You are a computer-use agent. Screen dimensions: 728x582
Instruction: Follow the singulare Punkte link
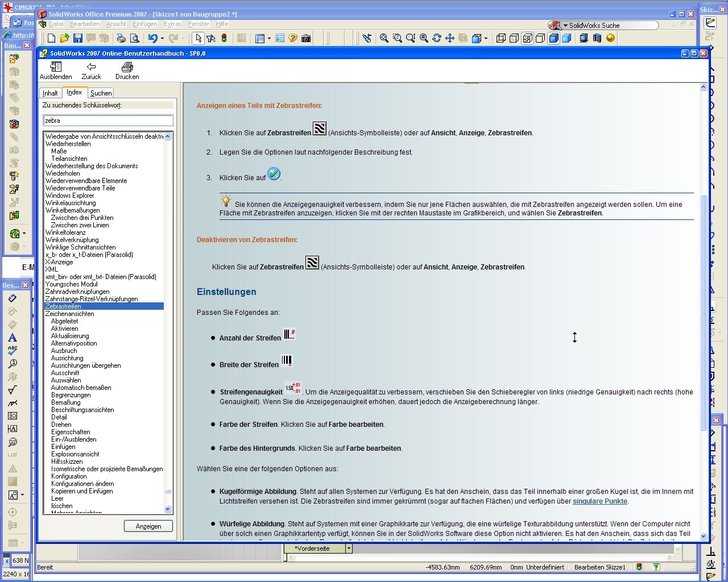click(600, 501)
